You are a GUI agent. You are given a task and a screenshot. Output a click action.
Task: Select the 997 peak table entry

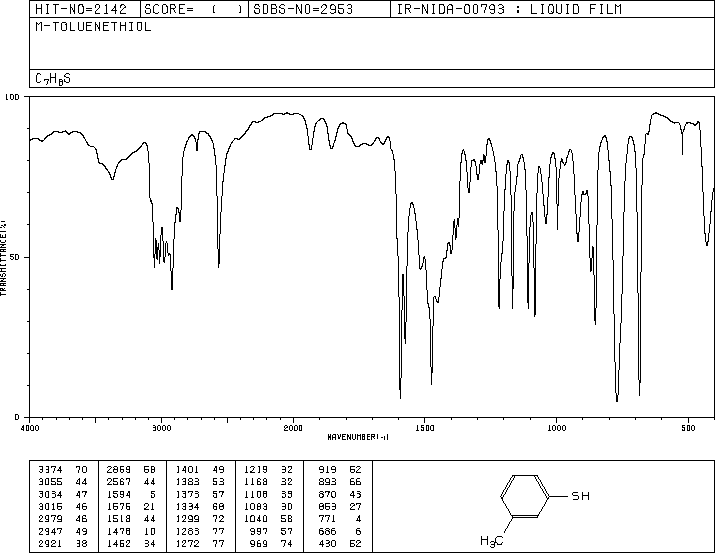point(272,532)
